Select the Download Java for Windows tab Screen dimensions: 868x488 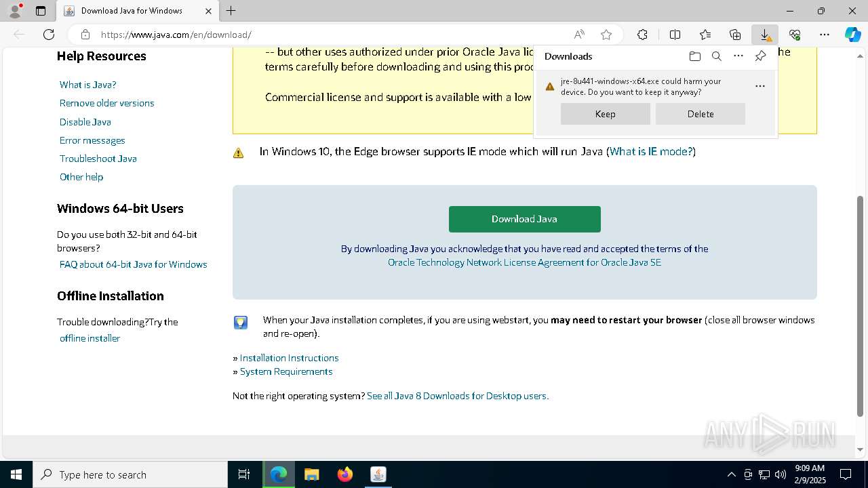point(137,11)
